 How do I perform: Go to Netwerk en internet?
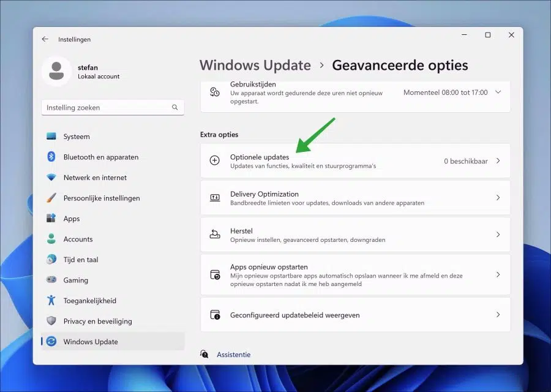pyautogui.click(x=113, y=178)
